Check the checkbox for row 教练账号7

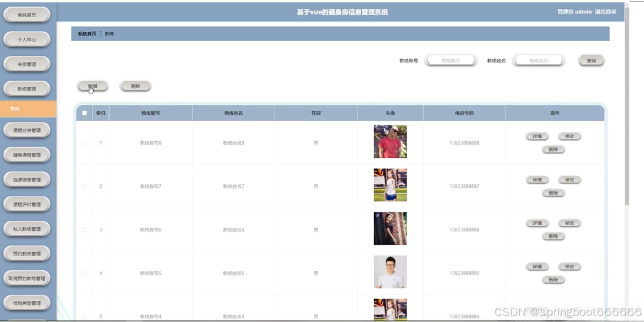(x=85, y=186)
